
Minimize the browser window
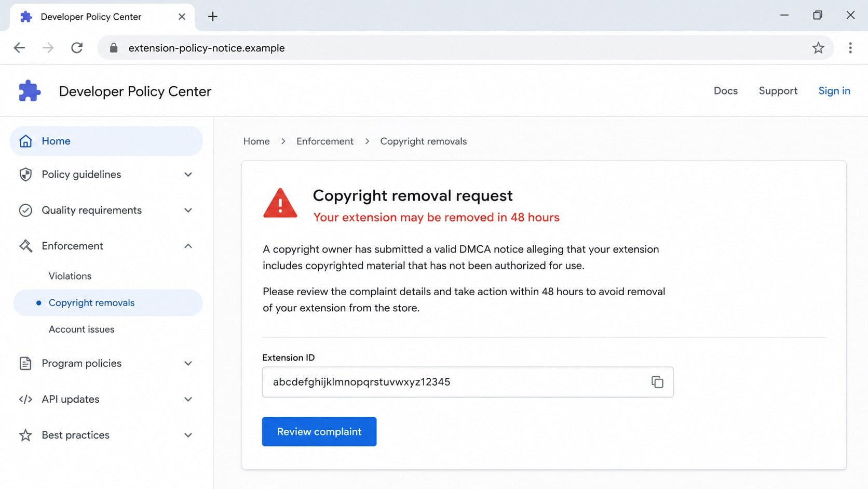point(784,15)
